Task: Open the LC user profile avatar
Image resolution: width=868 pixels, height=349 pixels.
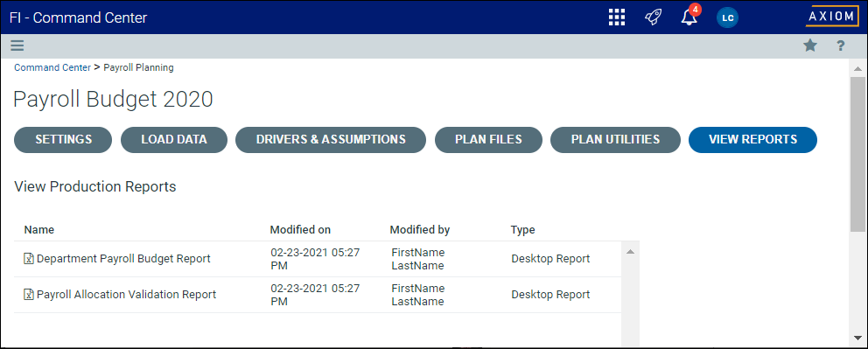Action: tap(727, 17)
